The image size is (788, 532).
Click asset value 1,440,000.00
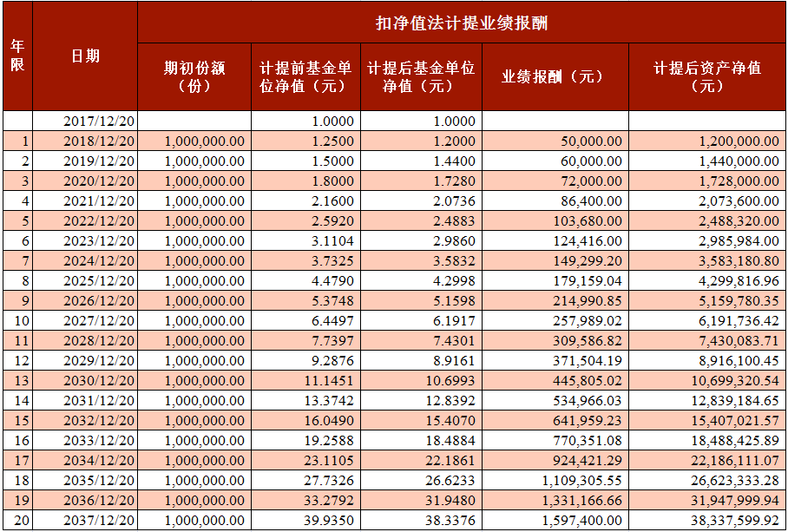[707, 161]
